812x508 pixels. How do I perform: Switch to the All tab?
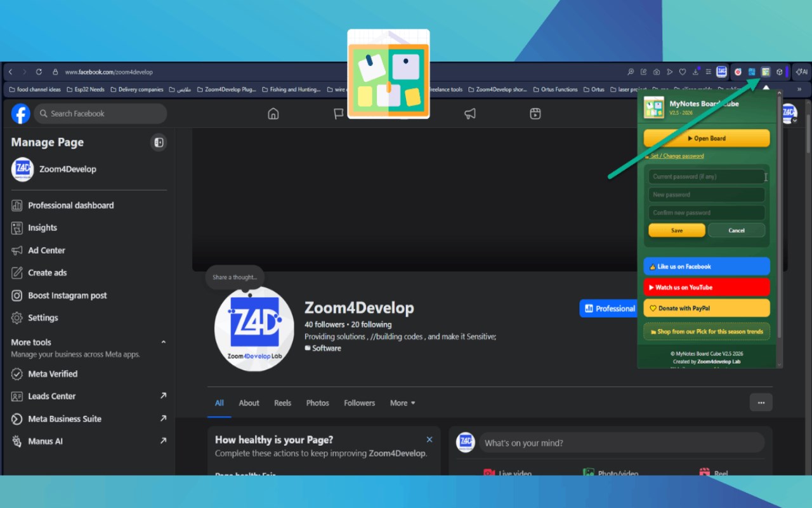pos(219,403)
